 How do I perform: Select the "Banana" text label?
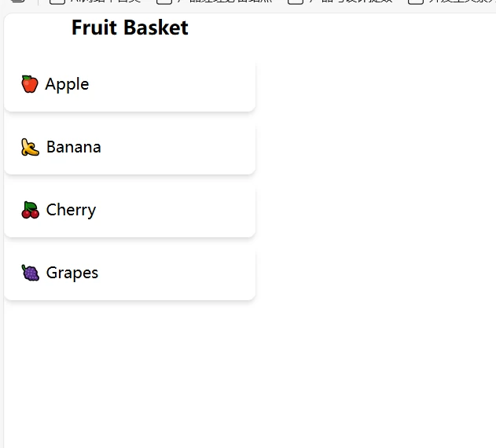point(73,147)
